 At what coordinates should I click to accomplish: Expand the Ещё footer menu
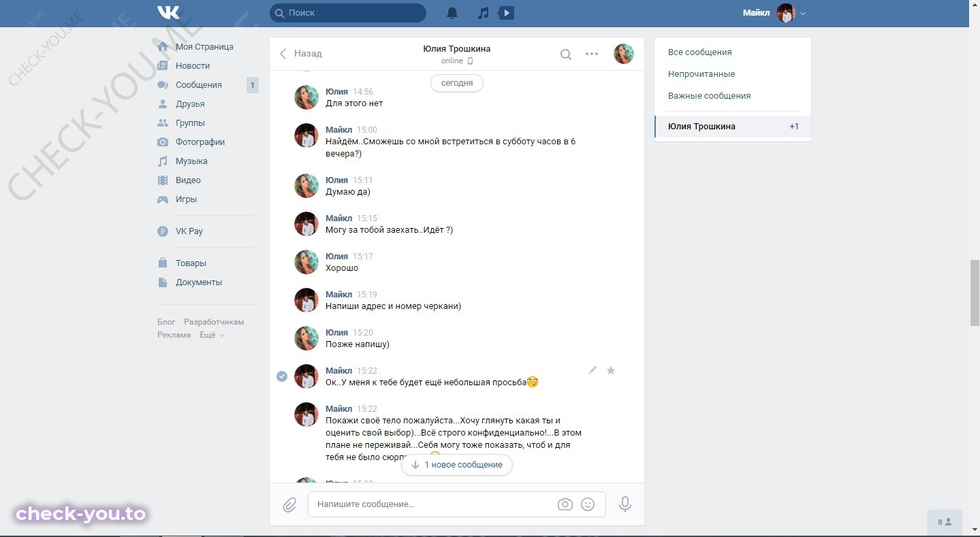tap(212, 335)
